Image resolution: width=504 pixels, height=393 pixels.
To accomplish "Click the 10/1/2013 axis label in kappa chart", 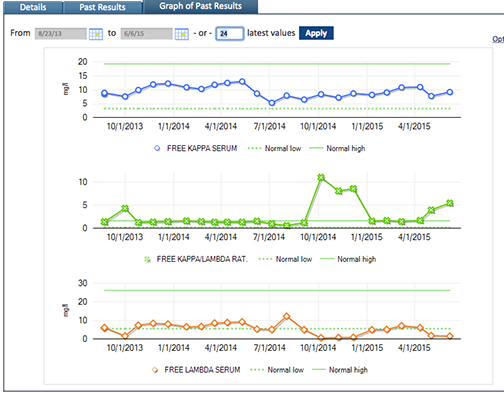I will click(125, 126).
